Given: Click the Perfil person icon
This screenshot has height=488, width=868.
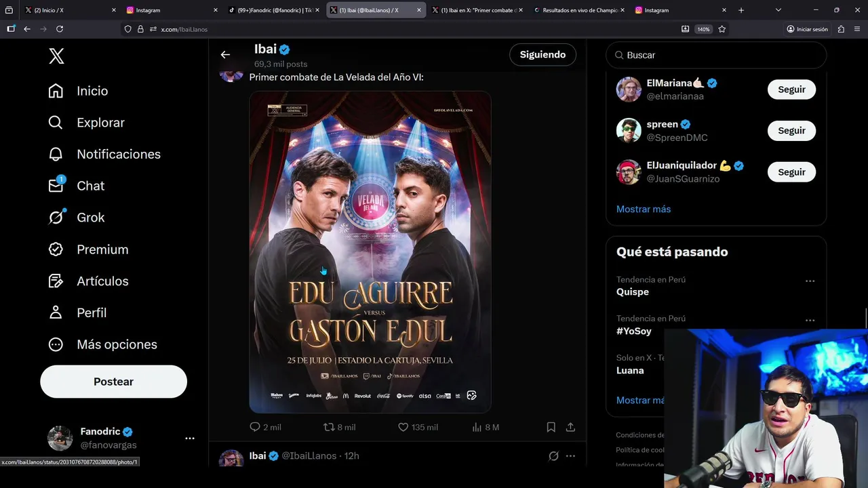Looking at the screenshot, I should tap(56, 312).
